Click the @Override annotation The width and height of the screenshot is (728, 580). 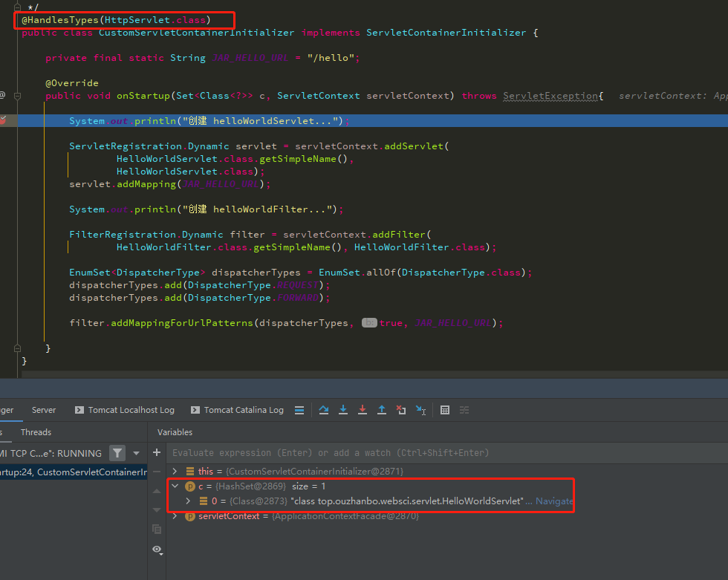coord(72,83)
